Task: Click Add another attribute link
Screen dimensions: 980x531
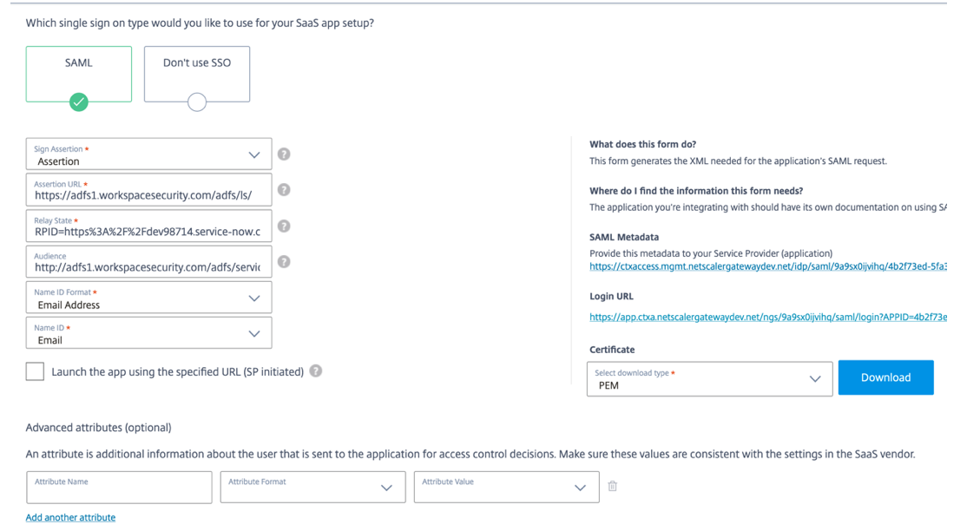Action: click(x=70, y=518)
